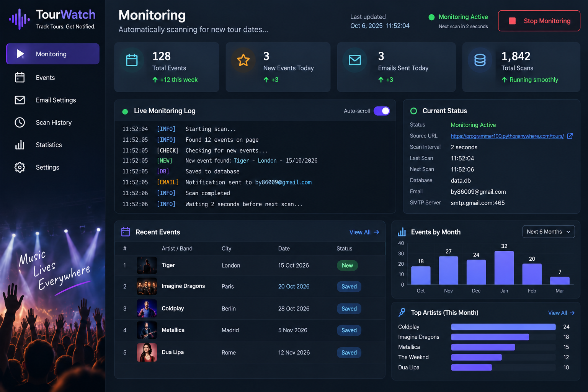The width and height of the screenshot is (588, 392).
Task: Click by86009@gmail.com in the monitoring log
Action: [x=283, y=182]
